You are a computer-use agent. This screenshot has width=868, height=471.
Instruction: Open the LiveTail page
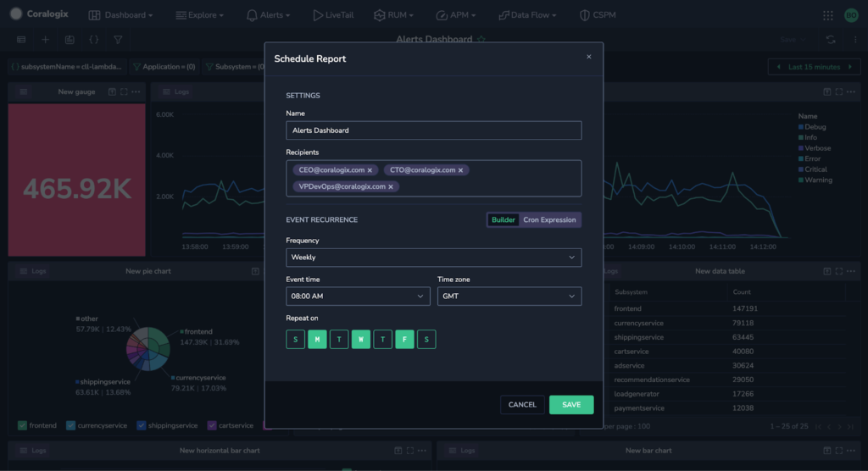click(x=333, y=15)
